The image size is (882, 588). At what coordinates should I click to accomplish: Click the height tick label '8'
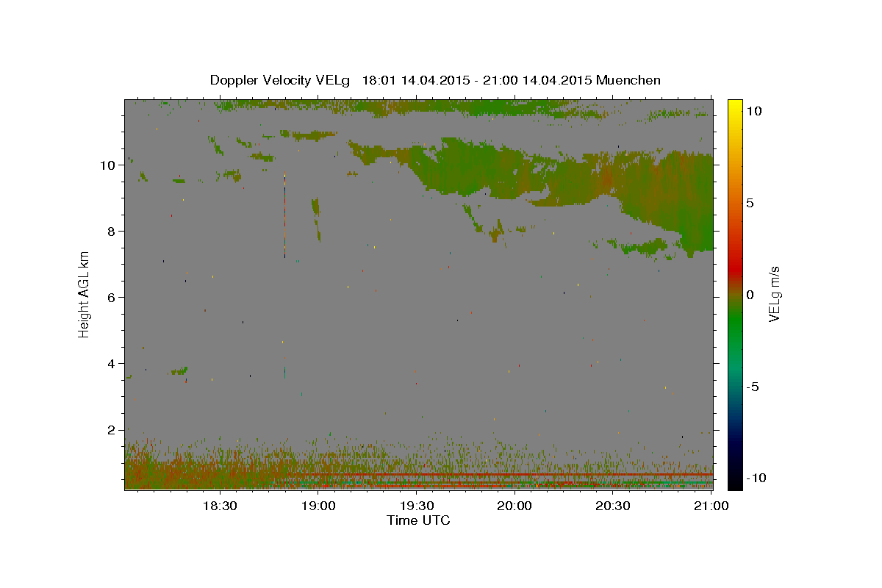111,232
